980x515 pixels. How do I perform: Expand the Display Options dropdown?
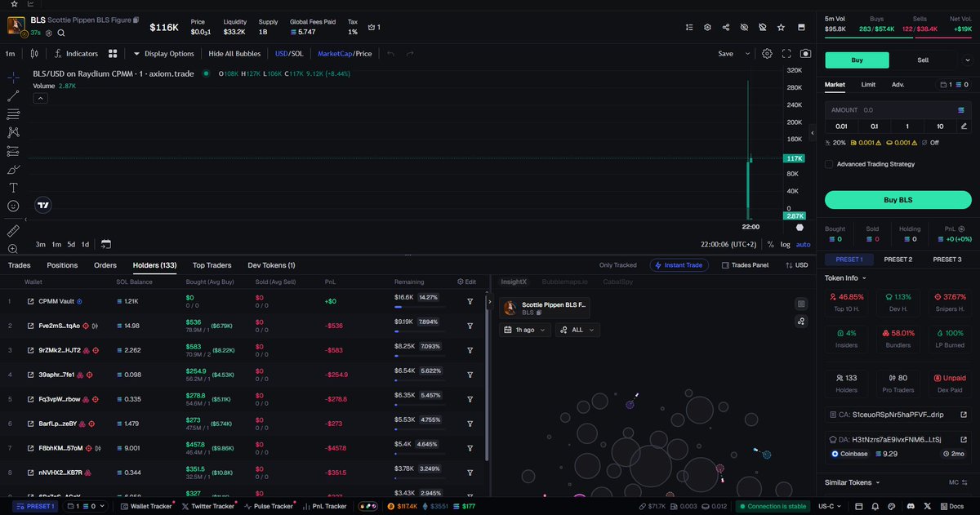(163, 54)
